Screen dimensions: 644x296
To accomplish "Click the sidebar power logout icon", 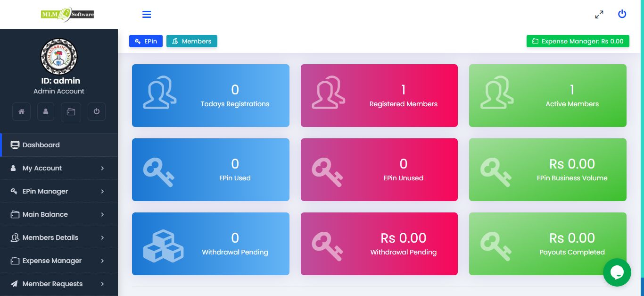I will tap(97, 112).
